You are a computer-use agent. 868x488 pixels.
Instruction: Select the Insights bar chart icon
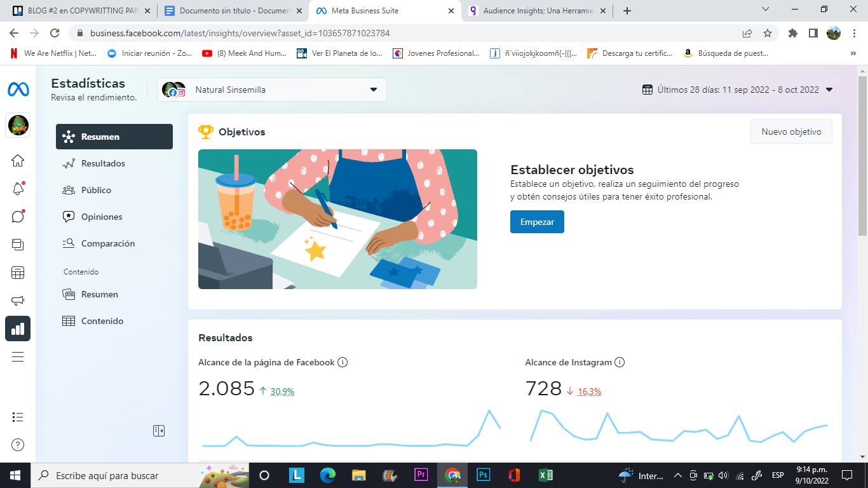[x=18, y=329]
